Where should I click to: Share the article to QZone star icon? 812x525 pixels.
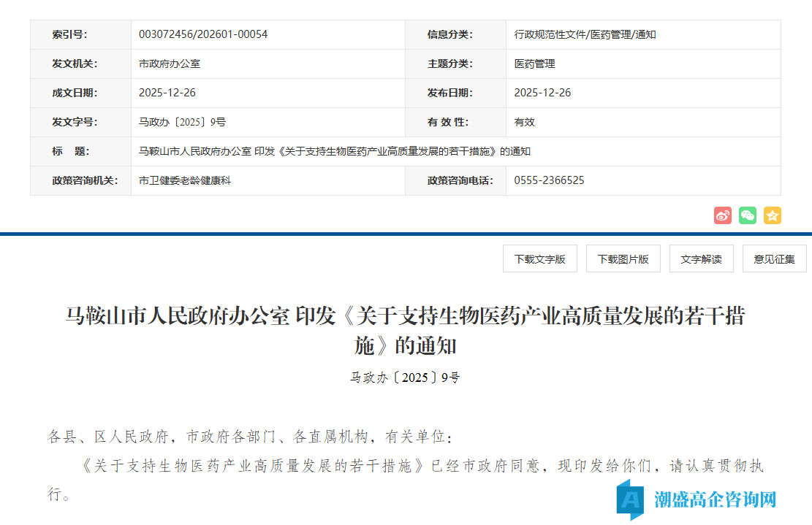point(772,215)
